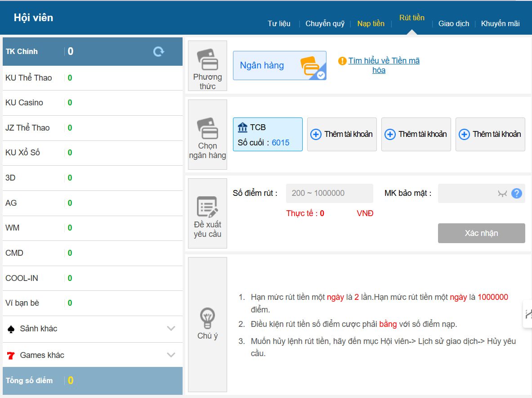Viewport: 532px width, 398px height.
Task: Click the Phương thức card icon
Action: (x=207, y=60)
